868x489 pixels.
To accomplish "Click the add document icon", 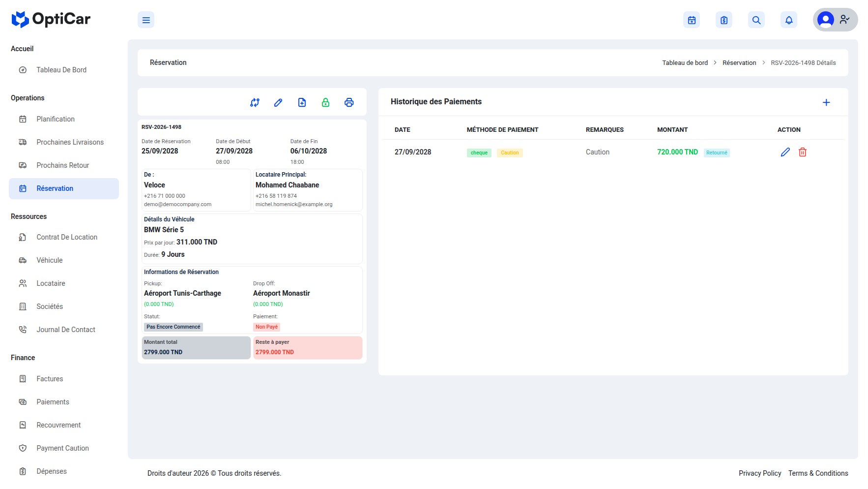I will (302, 102).
